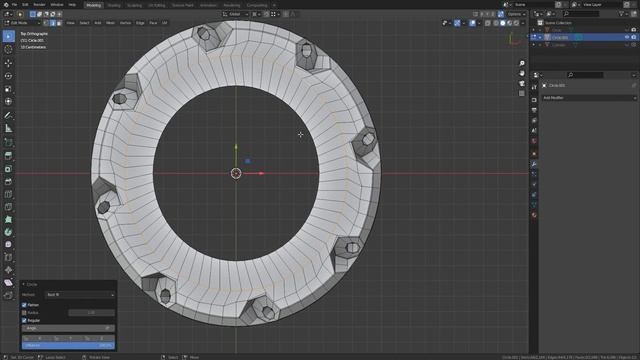The width and height of the screenshot is (640, 360).
Task: Open the Edit Mode dropdown
Action: point(22,23)
